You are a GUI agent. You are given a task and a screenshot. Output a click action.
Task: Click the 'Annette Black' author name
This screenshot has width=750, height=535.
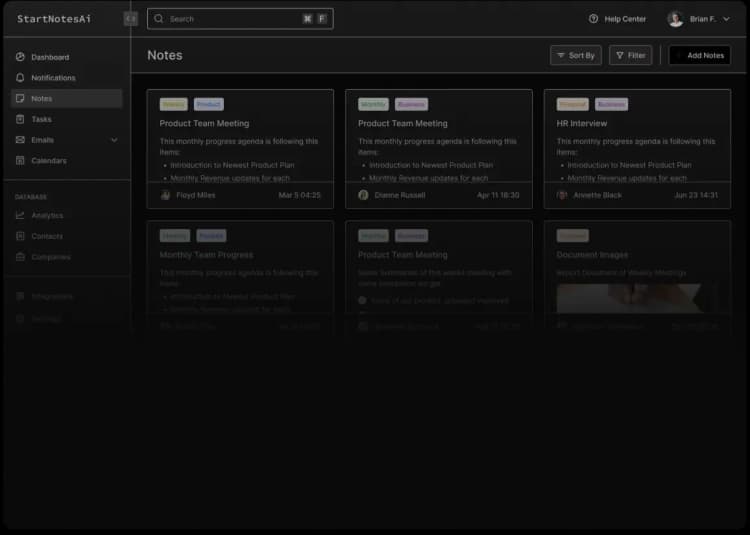tap(597, 195)
